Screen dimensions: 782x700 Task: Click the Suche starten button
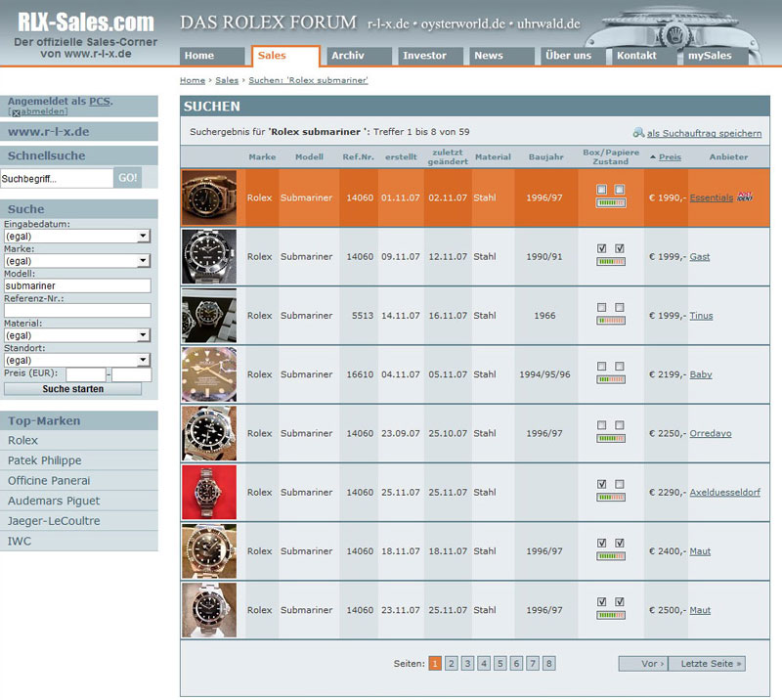(x=72, y=389)
